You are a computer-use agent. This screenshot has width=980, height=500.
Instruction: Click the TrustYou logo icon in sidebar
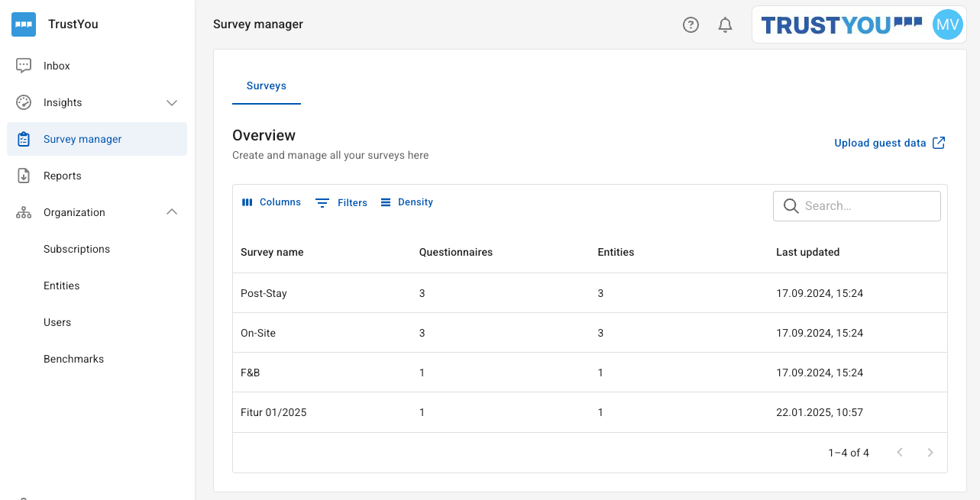coord(24,24)
